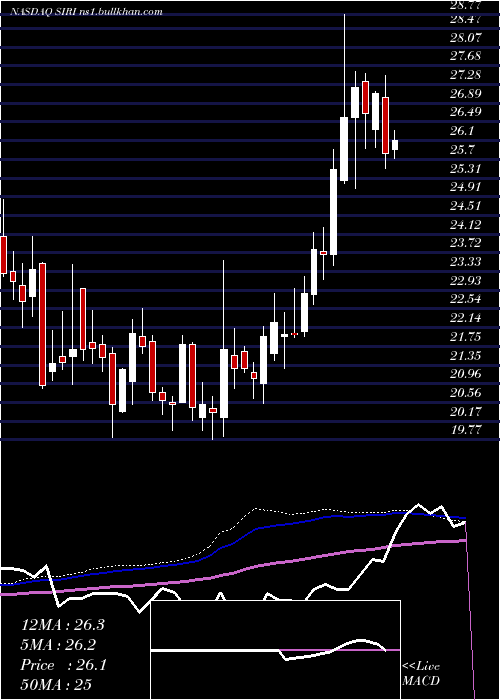Click the 25.31 price axis label
This screenshot has height=700, width=500.
466,169
